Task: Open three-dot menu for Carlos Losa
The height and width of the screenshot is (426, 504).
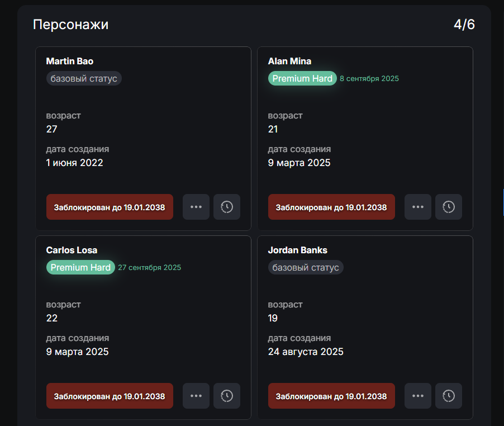Action: (x=196, y=396)
